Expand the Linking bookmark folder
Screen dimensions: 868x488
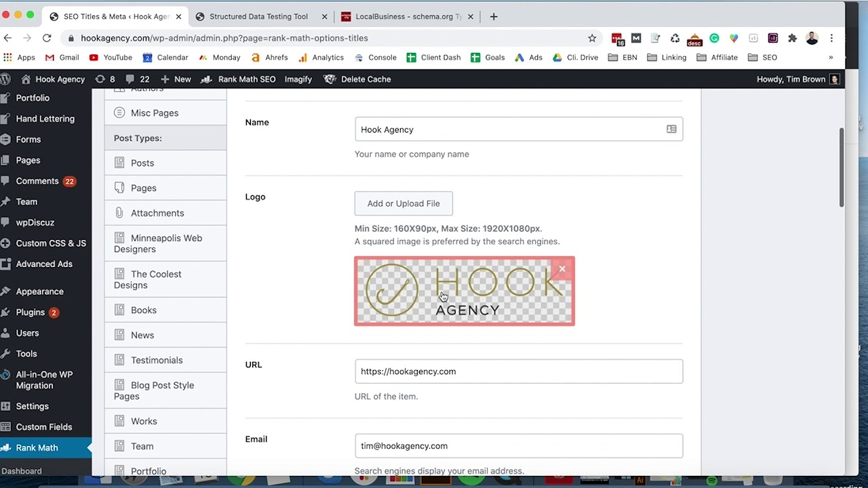[667, 58]
